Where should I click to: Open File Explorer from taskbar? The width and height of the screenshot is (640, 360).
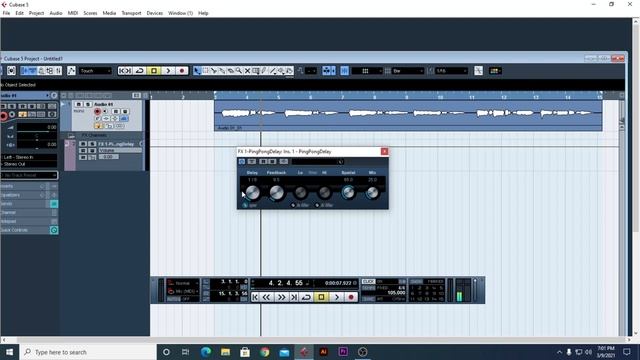(x=225, y=352)
